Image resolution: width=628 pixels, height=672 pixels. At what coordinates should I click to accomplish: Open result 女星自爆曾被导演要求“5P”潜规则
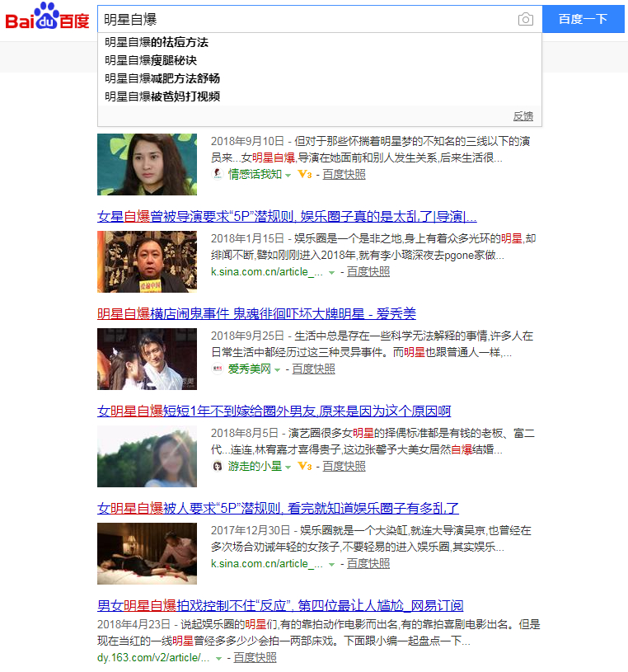coord(287,216)
